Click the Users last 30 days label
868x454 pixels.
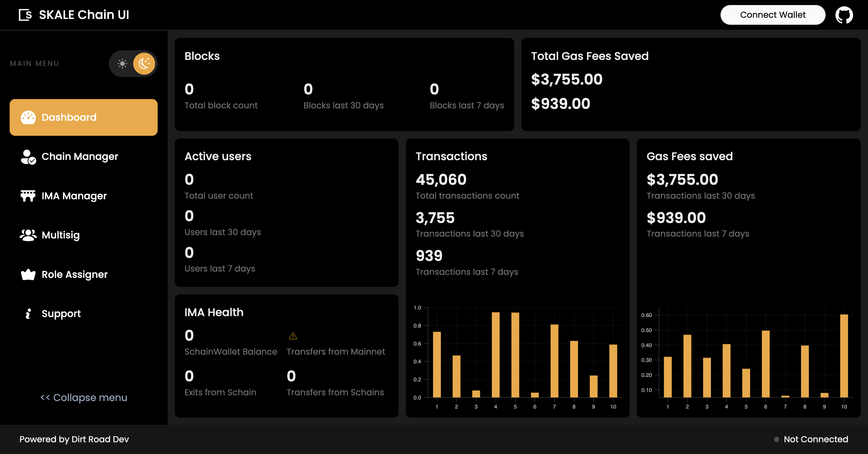coord(223,232)
